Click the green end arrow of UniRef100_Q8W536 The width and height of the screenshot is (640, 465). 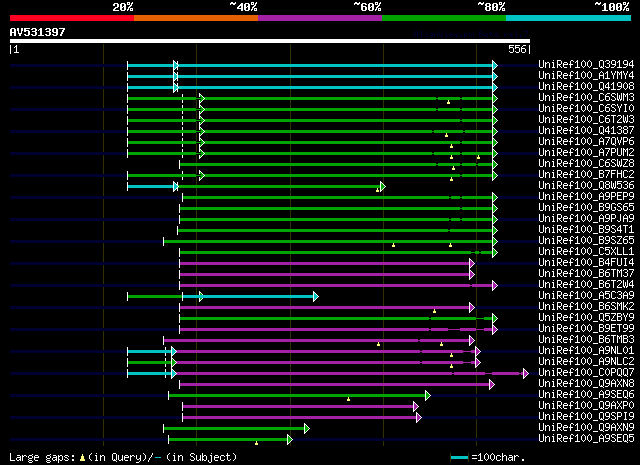pyautogui.click(x=382, y=187)
